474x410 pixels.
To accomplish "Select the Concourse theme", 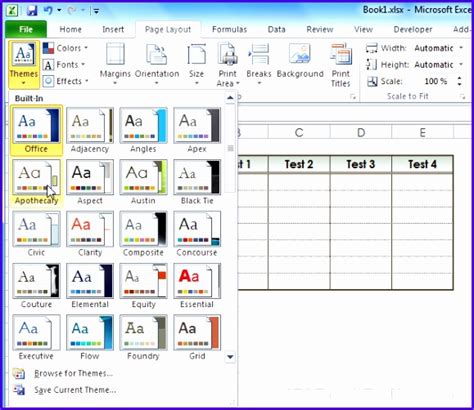I will (x=197, y=234).
